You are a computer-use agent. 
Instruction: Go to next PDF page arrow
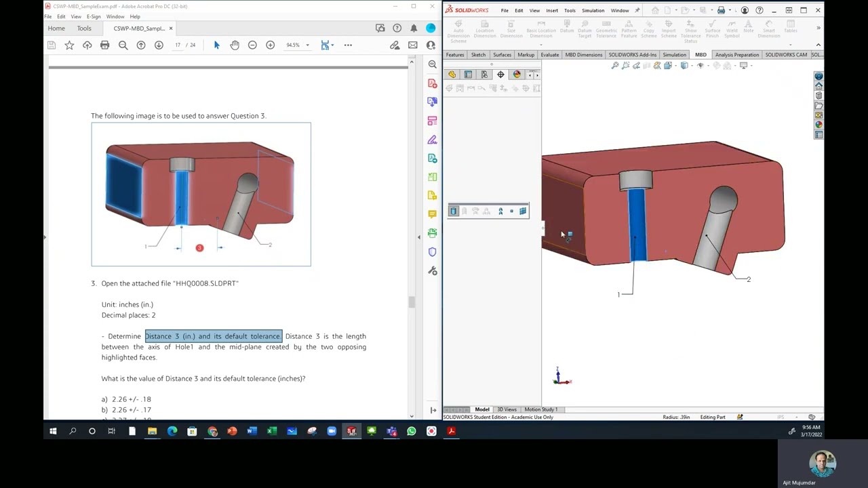pos(159,45)
